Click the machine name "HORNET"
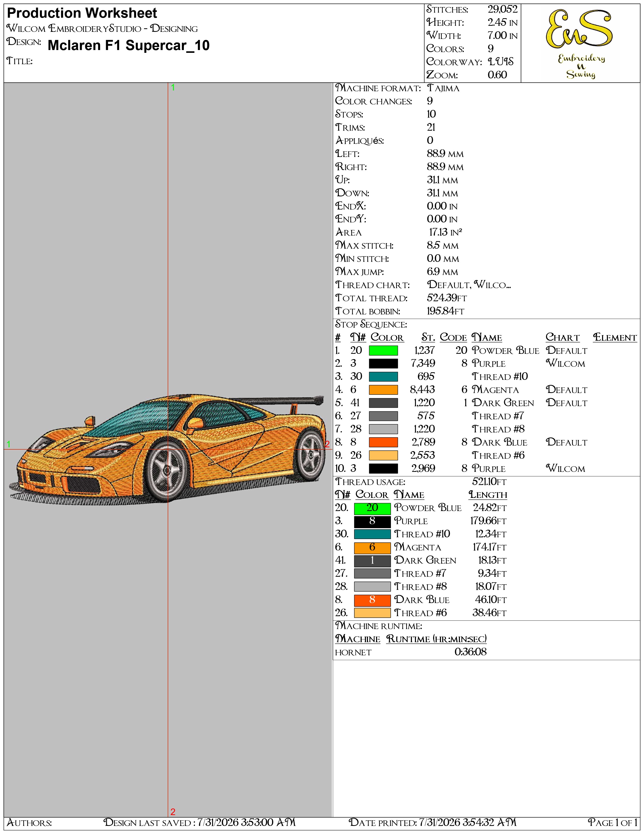 (353, 653)
